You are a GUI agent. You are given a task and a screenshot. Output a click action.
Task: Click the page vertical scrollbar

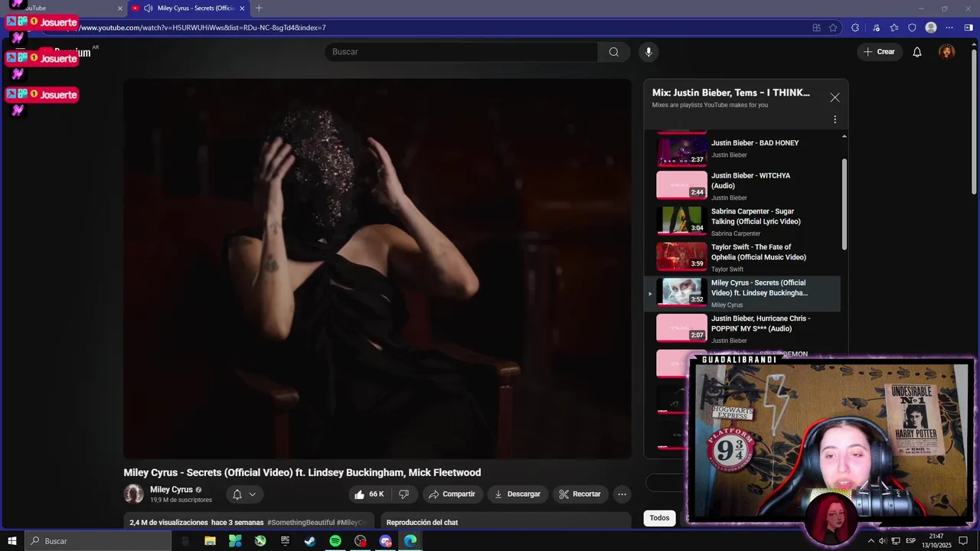pyautogui.click(x=974, y=122)
